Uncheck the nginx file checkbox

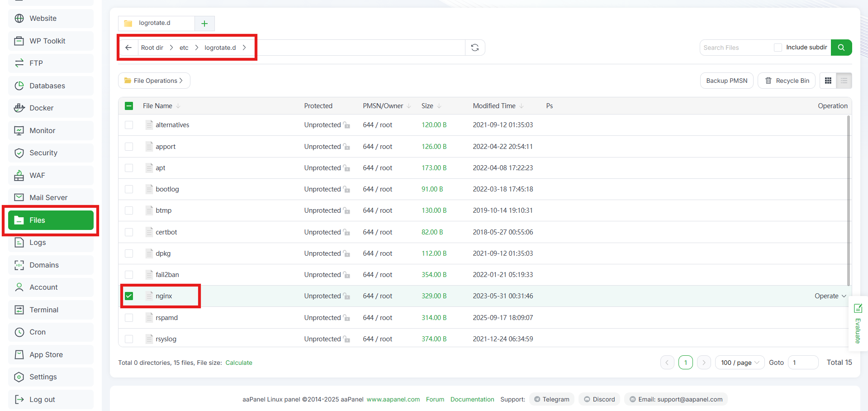pyautogui.click(x=129, y=296)
